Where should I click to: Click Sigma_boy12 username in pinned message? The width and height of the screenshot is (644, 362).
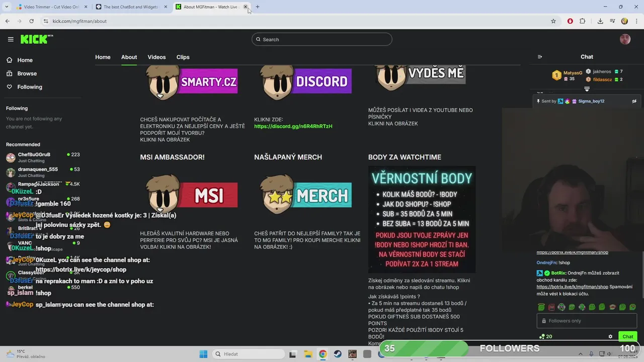(591, 101)
